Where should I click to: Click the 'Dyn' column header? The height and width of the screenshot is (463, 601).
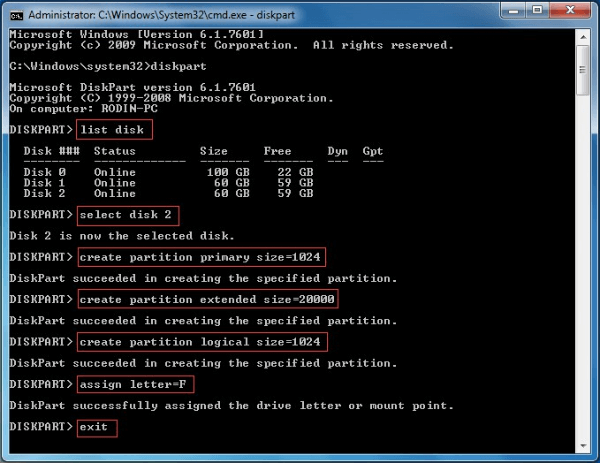[x=338, y=151]
